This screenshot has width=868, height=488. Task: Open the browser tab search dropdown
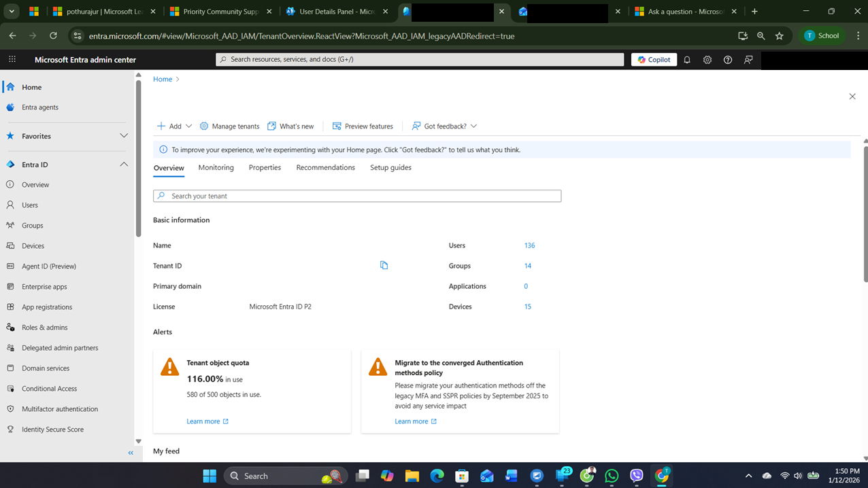12,12
